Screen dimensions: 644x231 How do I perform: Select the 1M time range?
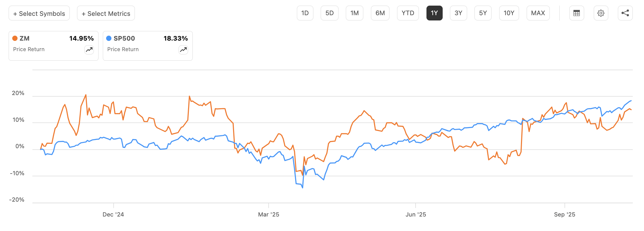[x=354, y=13]
